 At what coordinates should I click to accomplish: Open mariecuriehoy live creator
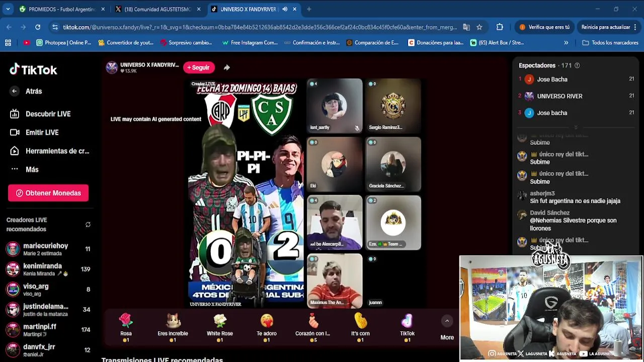click(x=48, y=249)
